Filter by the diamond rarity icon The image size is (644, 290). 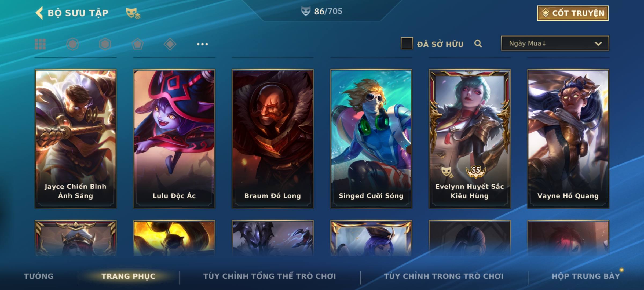tap(170, 44)
